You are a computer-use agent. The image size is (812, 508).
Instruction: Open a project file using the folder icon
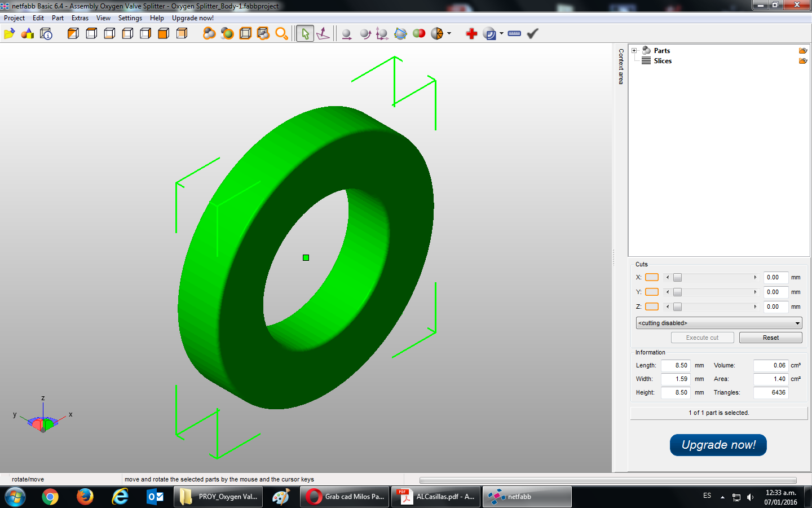coord(9,34)
